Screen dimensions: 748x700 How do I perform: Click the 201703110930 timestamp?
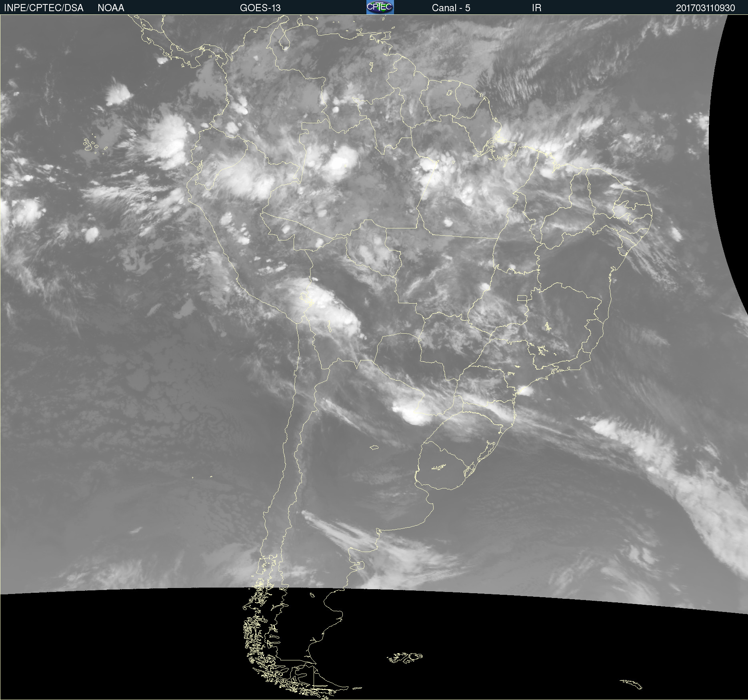706,8
